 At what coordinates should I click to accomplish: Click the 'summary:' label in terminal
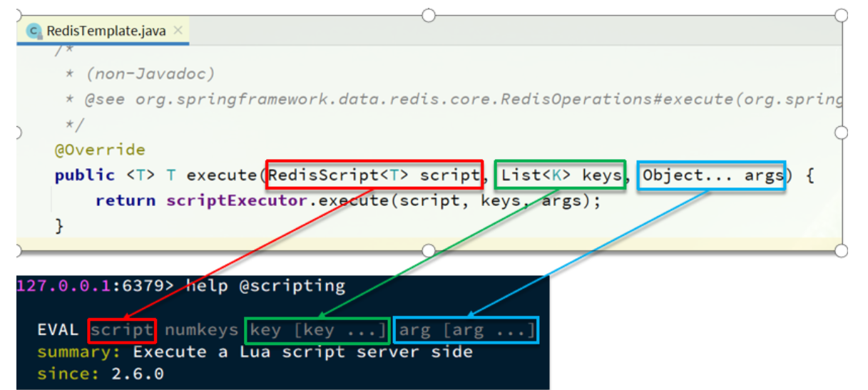(x=79, y=351)
